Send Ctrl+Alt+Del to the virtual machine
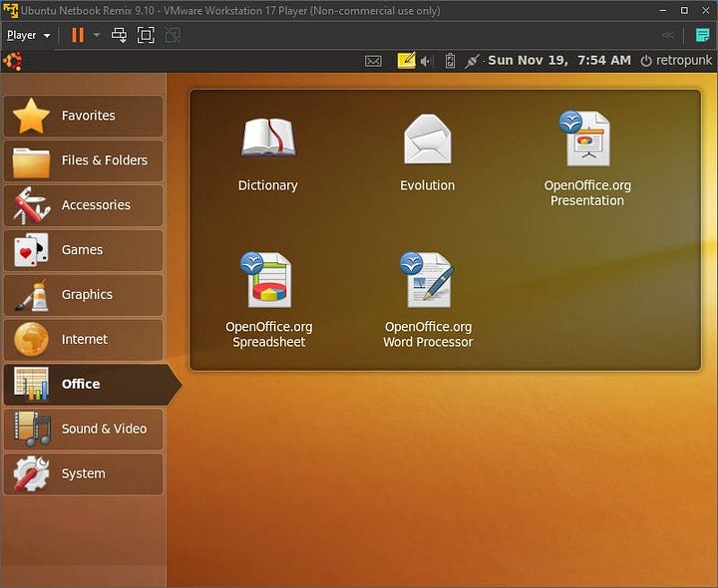This screenshot has width=718, height=588. (x=119, y=35)
